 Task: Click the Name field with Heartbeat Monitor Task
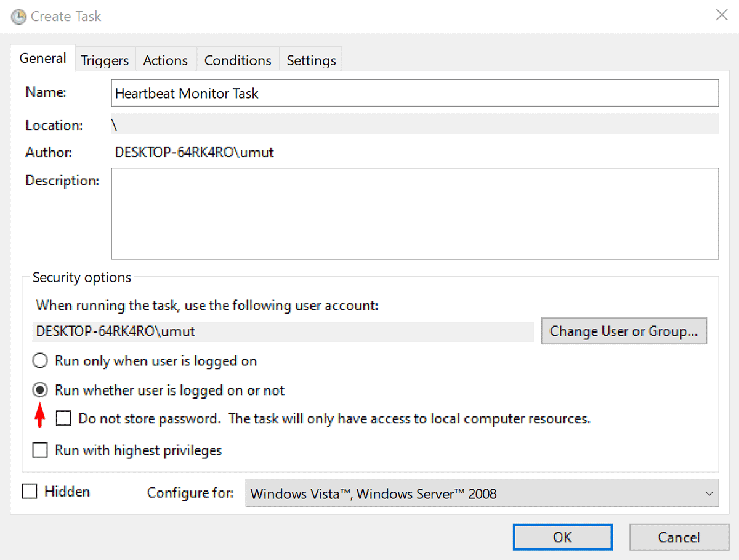[414, 94]
